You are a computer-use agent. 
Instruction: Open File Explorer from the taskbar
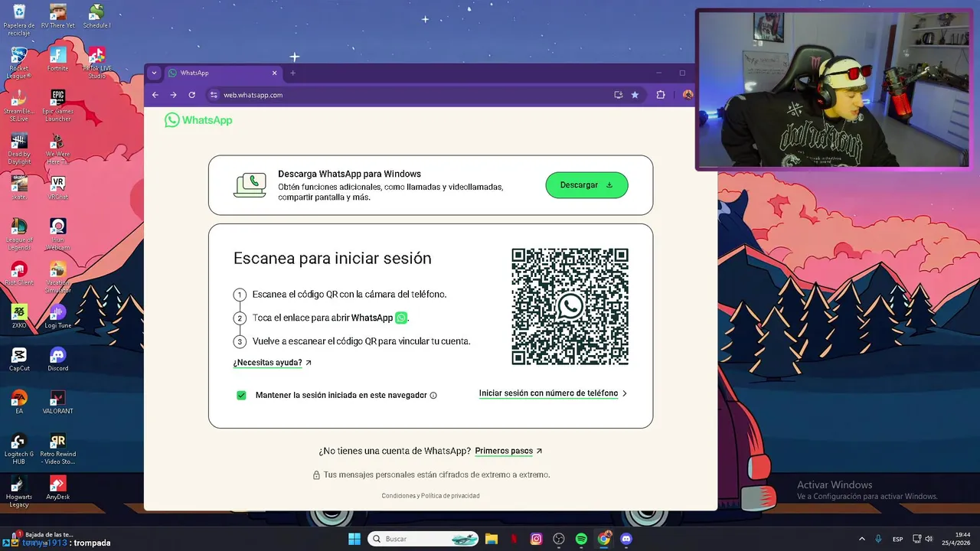coord(492,539)
